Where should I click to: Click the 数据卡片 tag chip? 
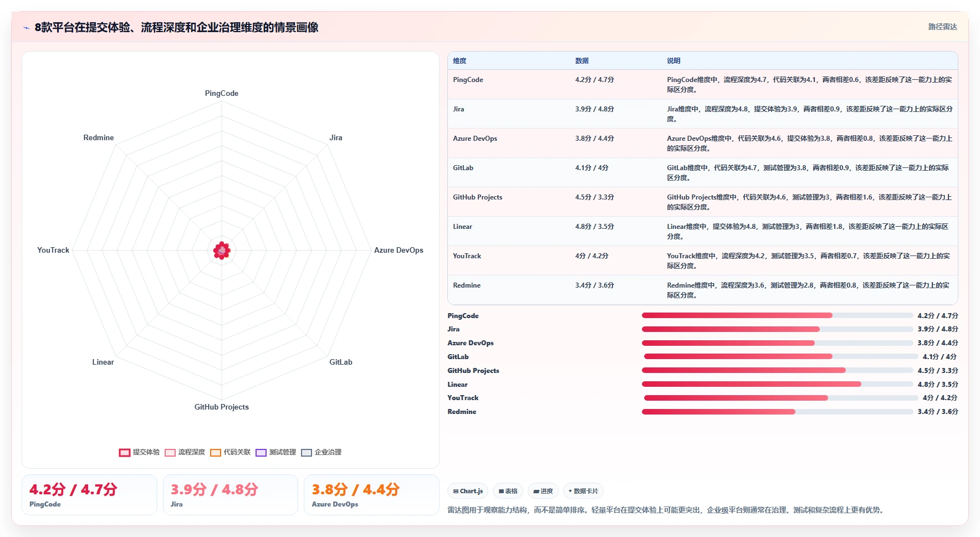point(583,491)
